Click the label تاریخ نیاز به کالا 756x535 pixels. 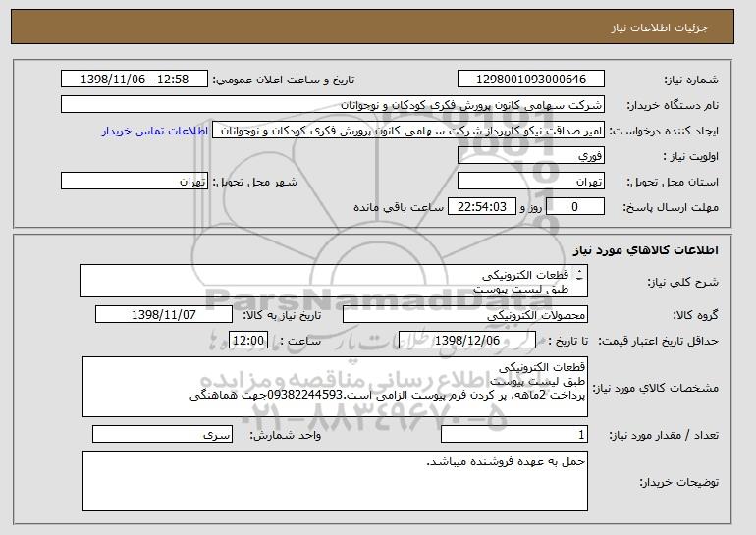click(282, 315)
